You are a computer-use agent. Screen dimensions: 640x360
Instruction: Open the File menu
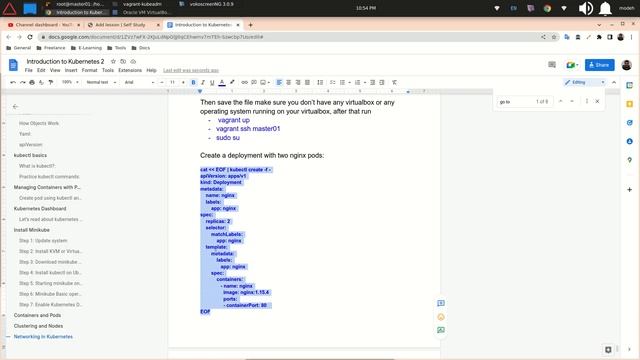(x=29, y=70)
